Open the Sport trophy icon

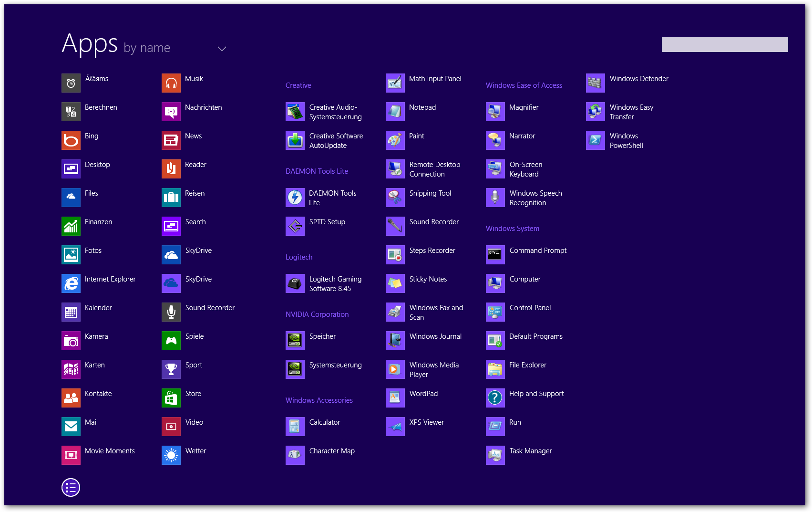tap(171, 369)
